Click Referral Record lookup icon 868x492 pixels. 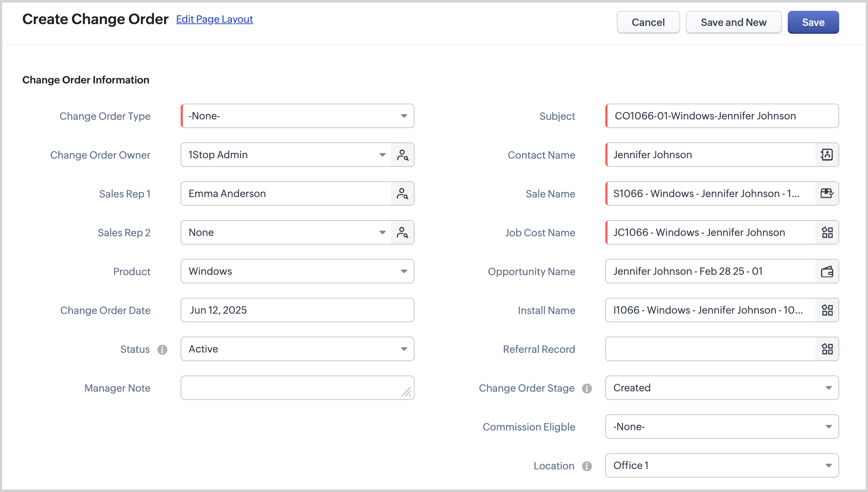coord(827,349)
